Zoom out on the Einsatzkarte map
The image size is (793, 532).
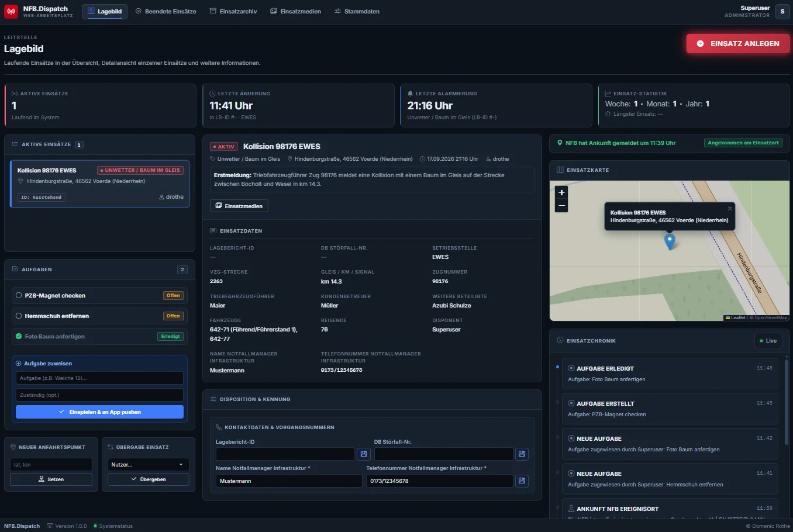click(x=561, y=206)
